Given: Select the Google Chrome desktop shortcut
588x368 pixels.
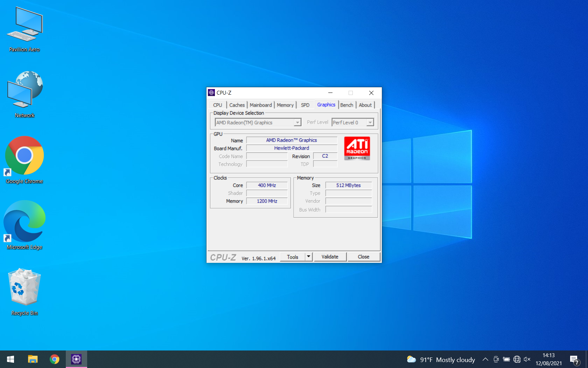Looking at the screenshot, I should (x=24, y=160).
